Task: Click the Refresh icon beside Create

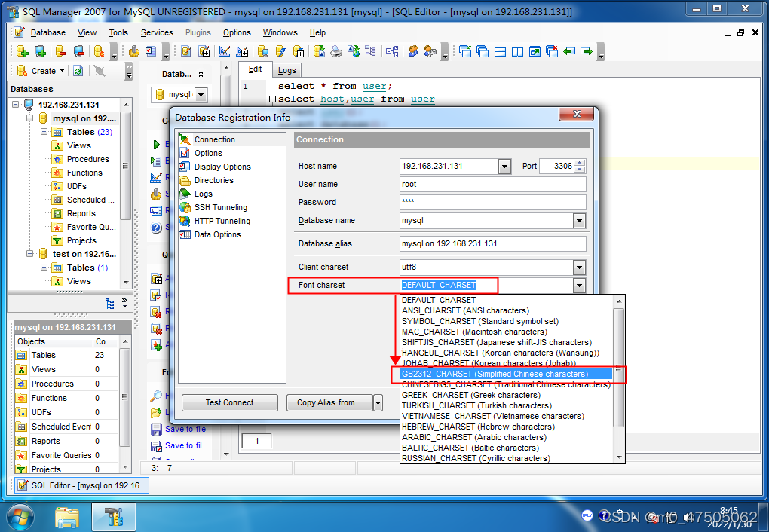Action: pyautogui.click(x=78, y=71)
